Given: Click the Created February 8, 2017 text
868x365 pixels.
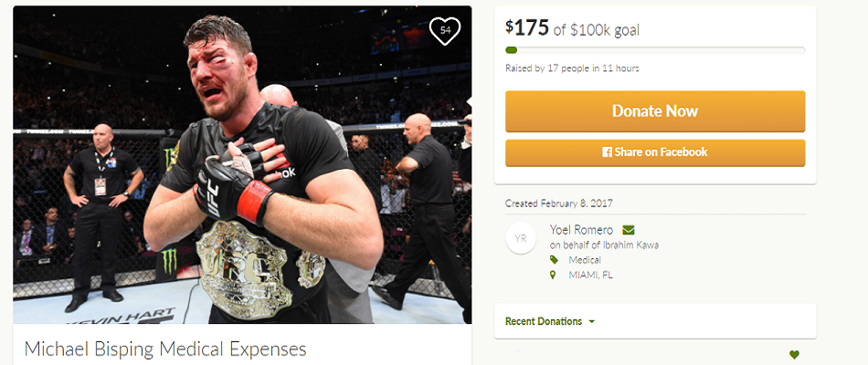Looking at the screenshot, I should click(x=558, y=203).
